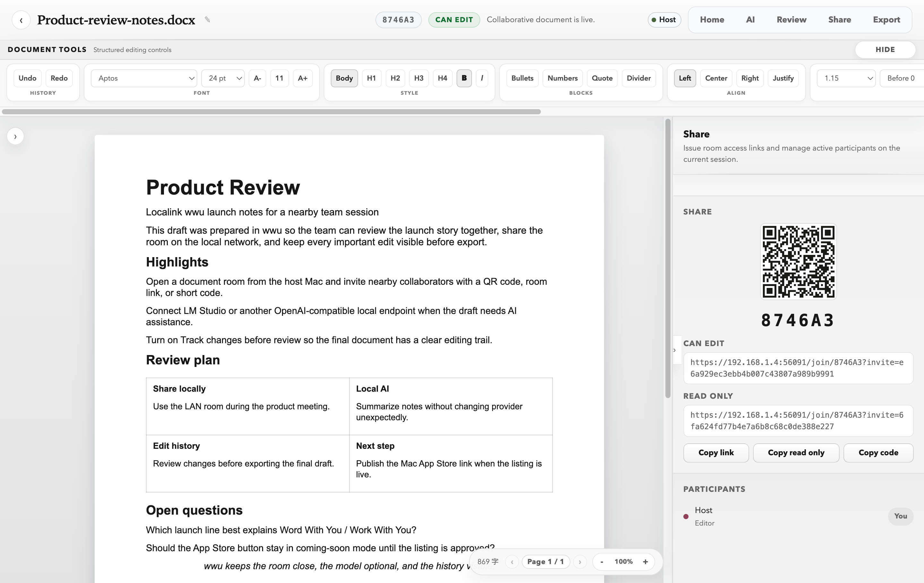924x583 pixels.
Task: Click Undo in the History group
Action: tap(28, 78)
